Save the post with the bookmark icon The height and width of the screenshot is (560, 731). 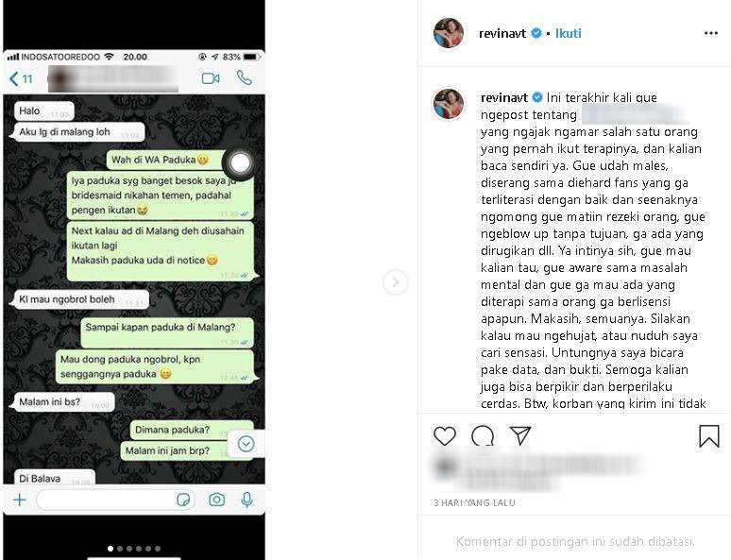click(708, 436)
